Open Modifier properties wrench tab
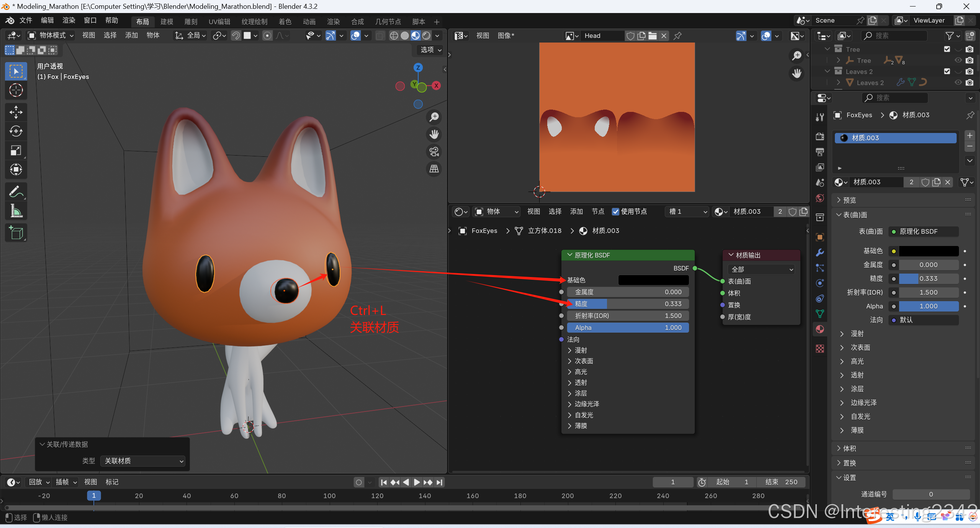Screen dimensions: 980x528 coord(820,253)
